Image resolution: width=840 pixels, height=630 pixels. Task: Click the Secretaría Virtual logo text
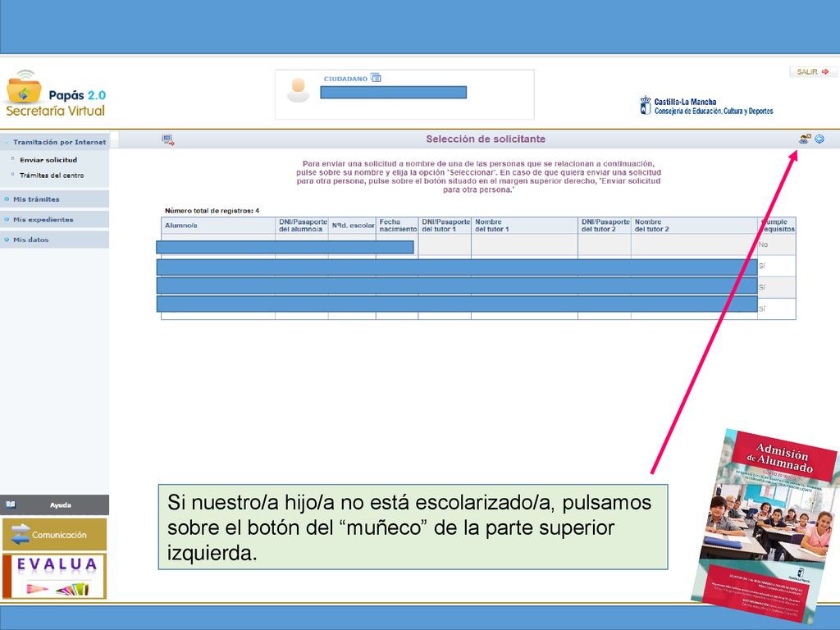click(x=55, y=111)
